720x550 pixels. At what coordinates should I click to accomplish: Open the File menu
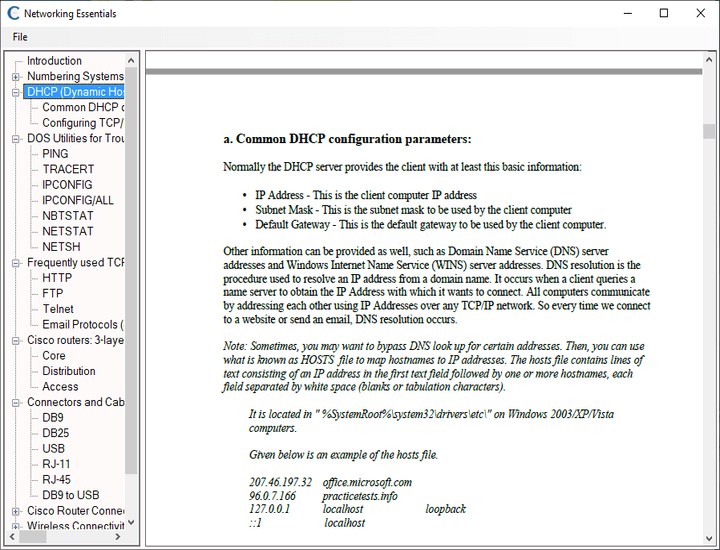(x=20, y=37)
